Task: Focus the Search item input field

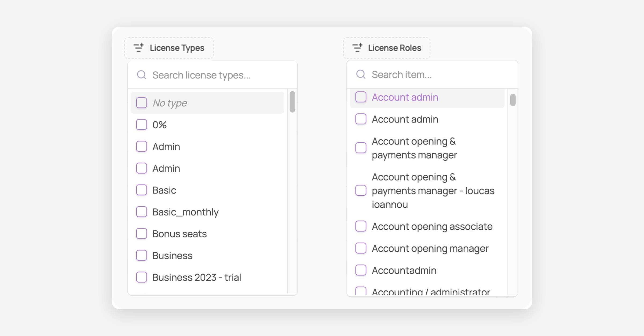Action: [432, 74]
